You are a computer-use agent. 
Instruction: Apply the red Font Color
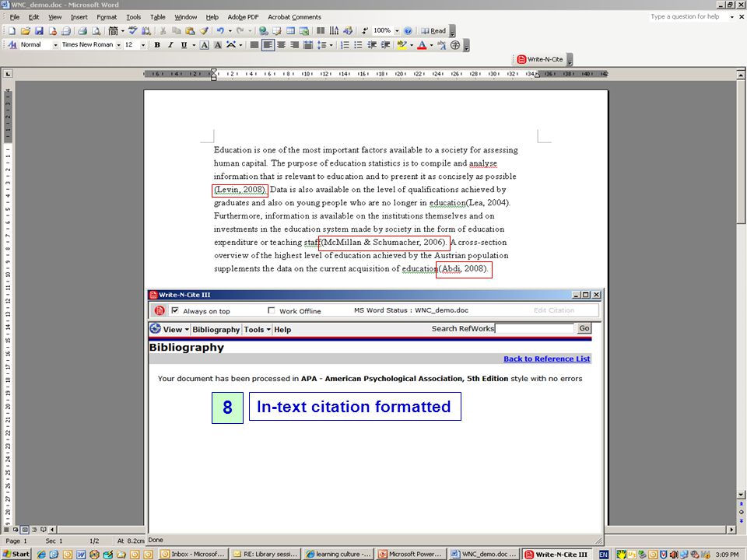click(422, 45)
